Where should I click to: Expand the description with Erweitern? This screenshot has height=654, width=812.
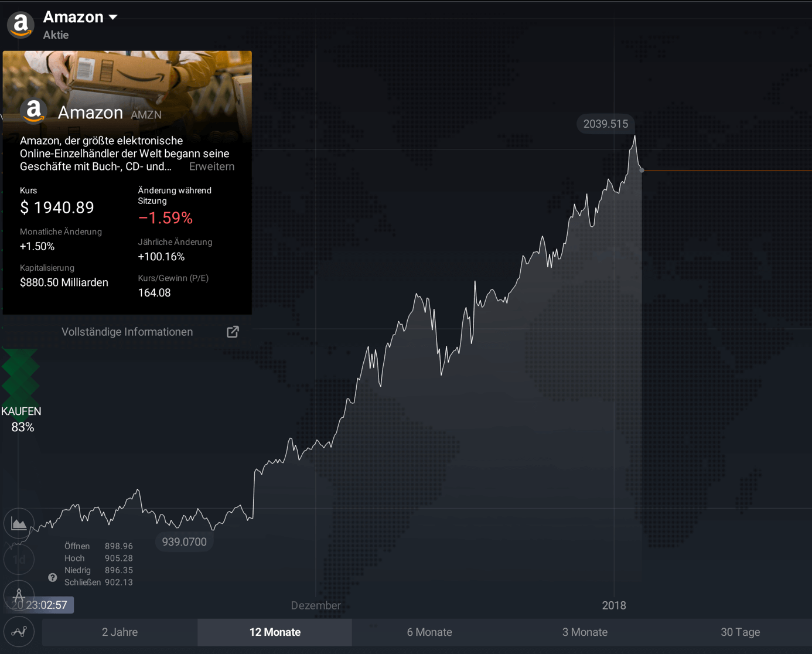211,166
